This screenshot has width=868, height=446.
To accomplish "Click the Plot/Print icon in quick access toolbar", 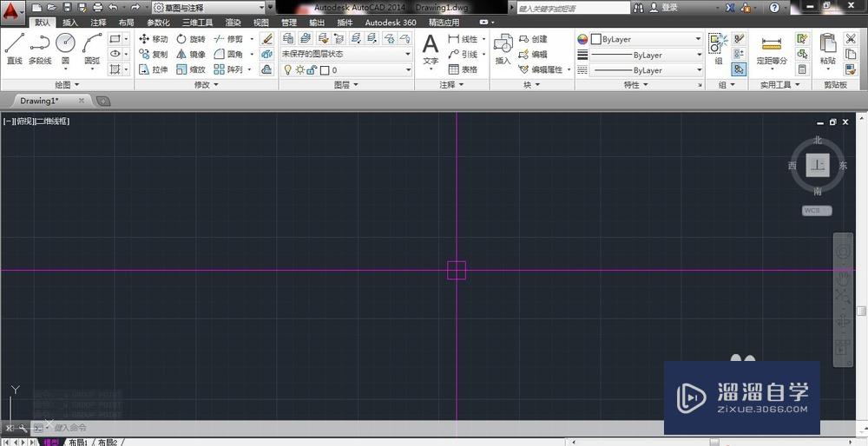I will point(98,7).
